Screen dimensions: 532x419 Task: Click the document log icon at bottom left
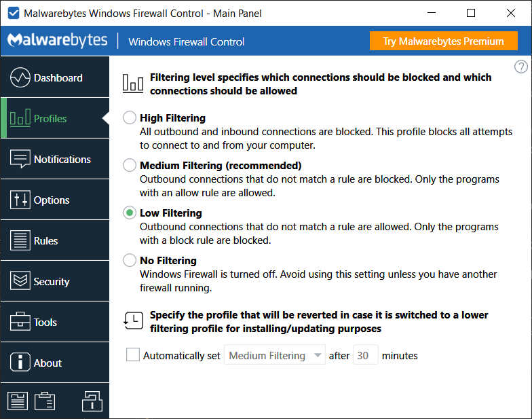18,401
